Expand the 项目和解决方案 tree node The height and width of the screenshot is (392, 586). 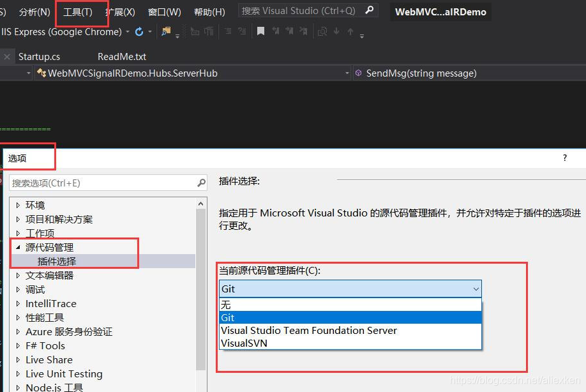[x=18, y=219]
